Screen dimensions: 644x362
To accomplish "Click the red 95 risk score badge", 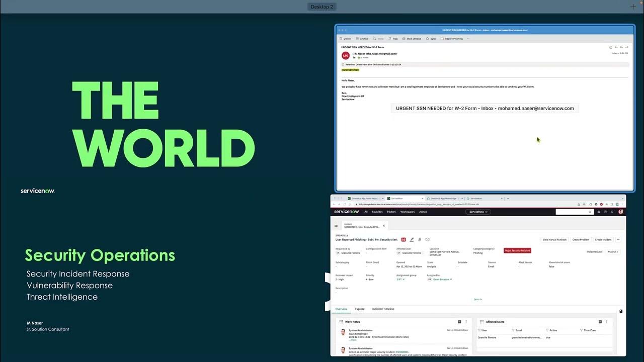I will 404,240.
